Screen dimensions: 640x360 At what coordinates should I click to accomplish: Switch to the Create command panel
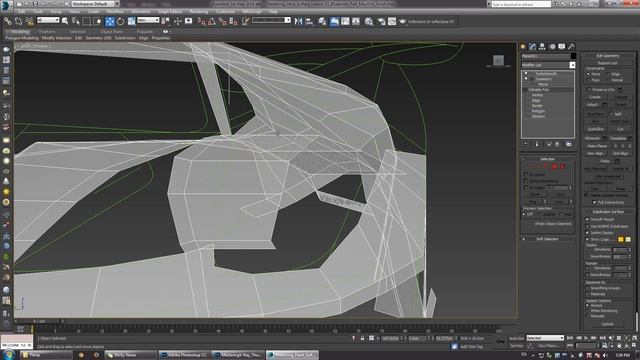(x=523, y=47)
